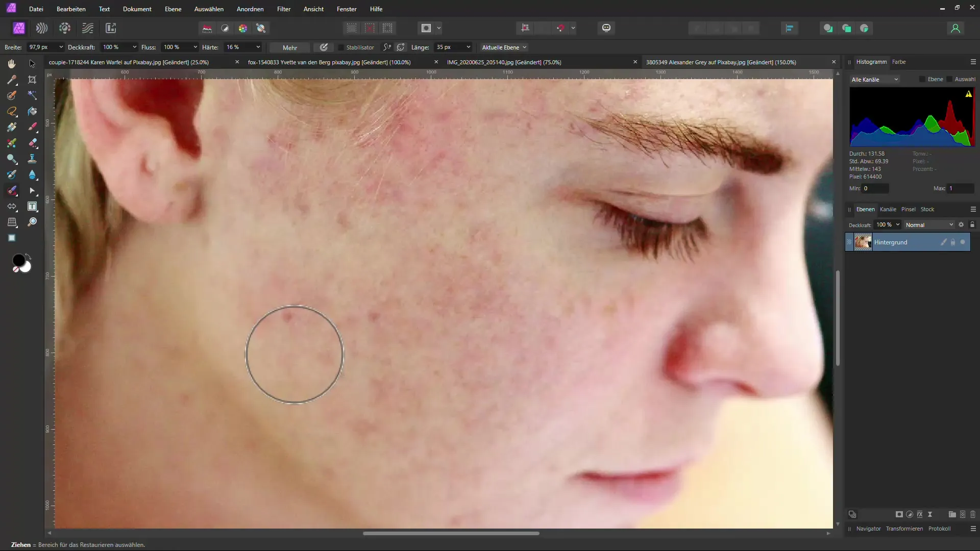Screen dimensions: 980x551
Task: Toggle the Auswahl checkbox in Histogramm
Action: point(949,79)
